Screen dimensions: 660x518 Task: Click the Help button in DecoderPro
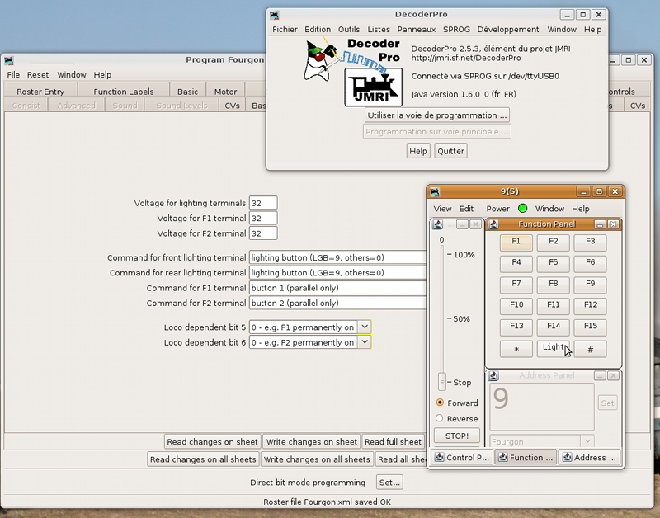[418, 151]
